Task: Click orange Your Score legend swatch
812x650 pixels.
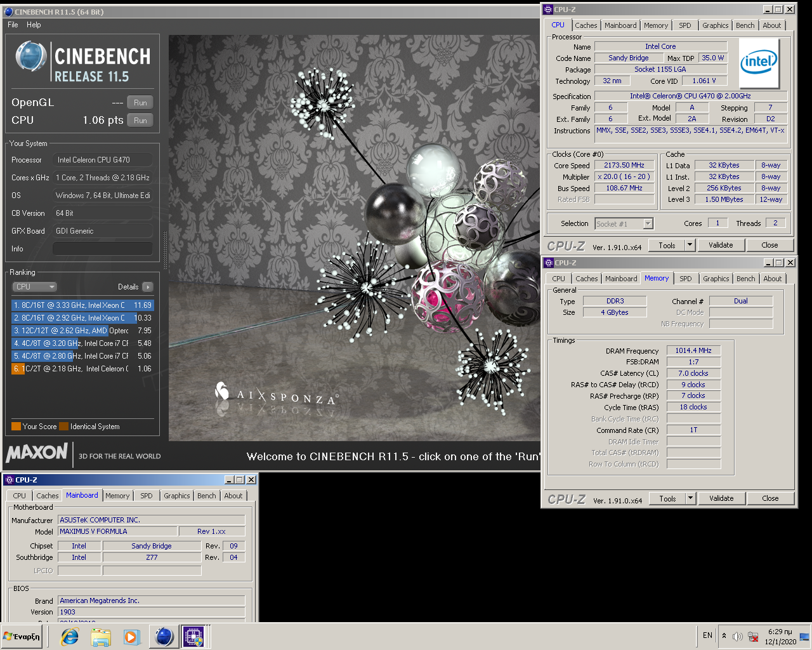Action: point(16,427)
